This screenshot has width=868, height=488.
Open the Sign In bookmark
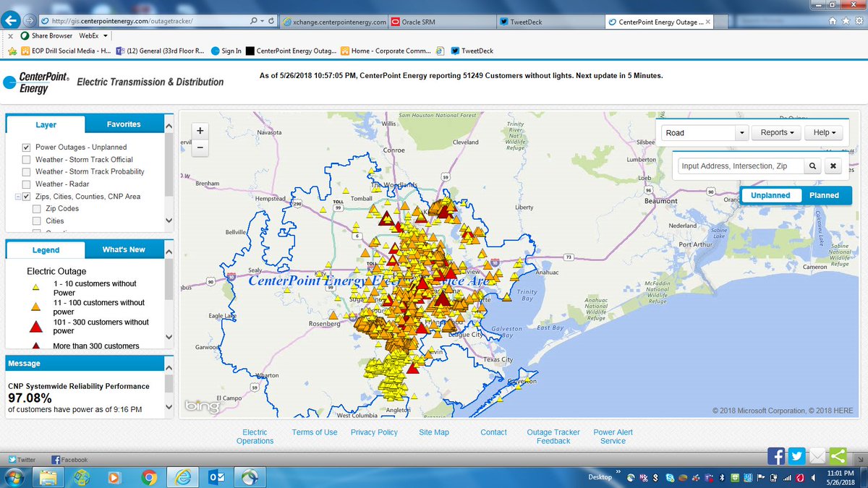(226, 51)
